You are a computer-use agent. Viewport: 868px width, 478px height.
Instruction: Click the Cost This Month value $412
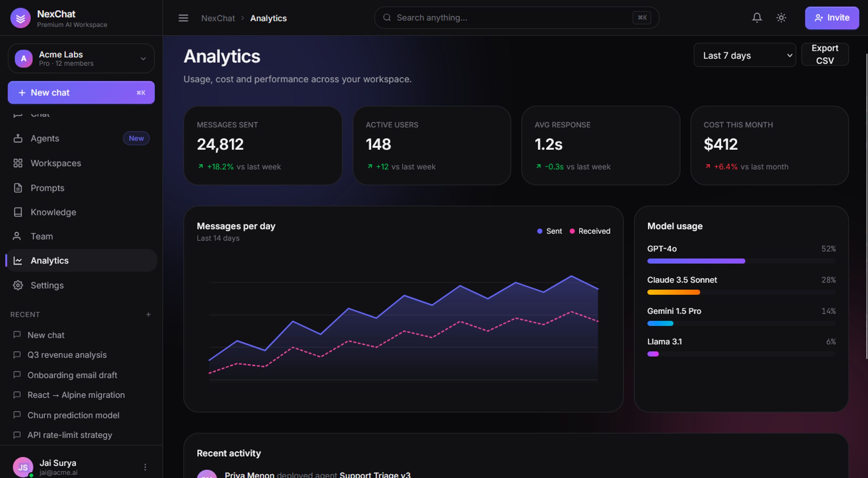721,144
